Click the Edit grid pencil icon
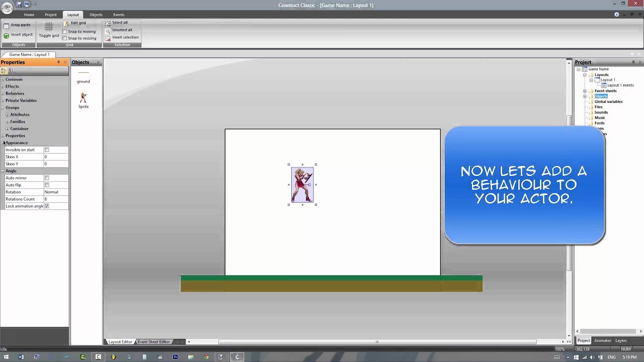This screenshot has height=362, width=644. click(x=65, y=23)
